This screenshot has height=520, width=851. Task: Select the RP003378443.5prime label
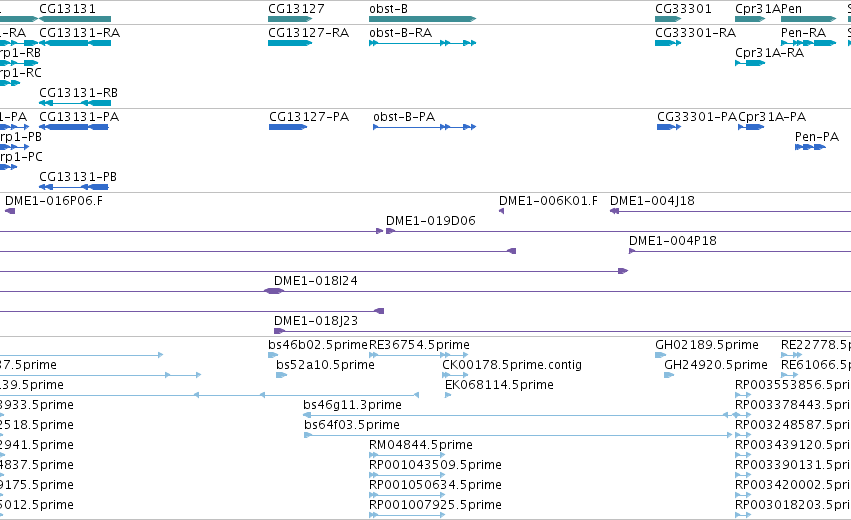(x=793, y=405)
